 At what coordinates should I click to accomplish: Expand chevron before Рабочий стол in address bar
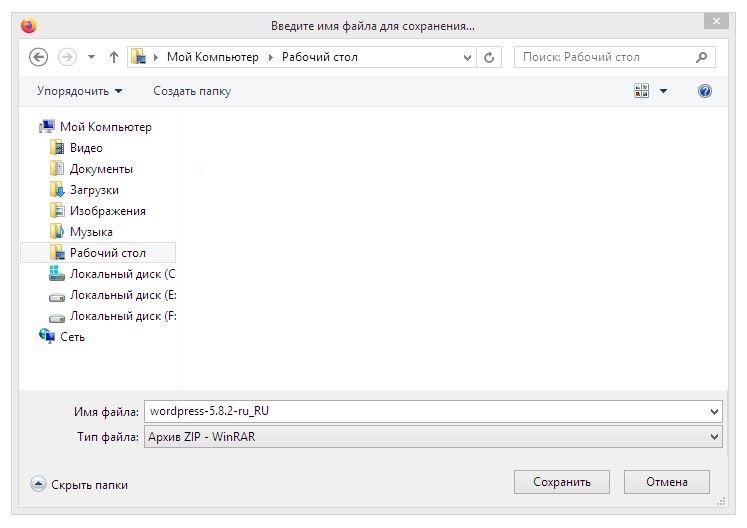[x=271, y=57]
